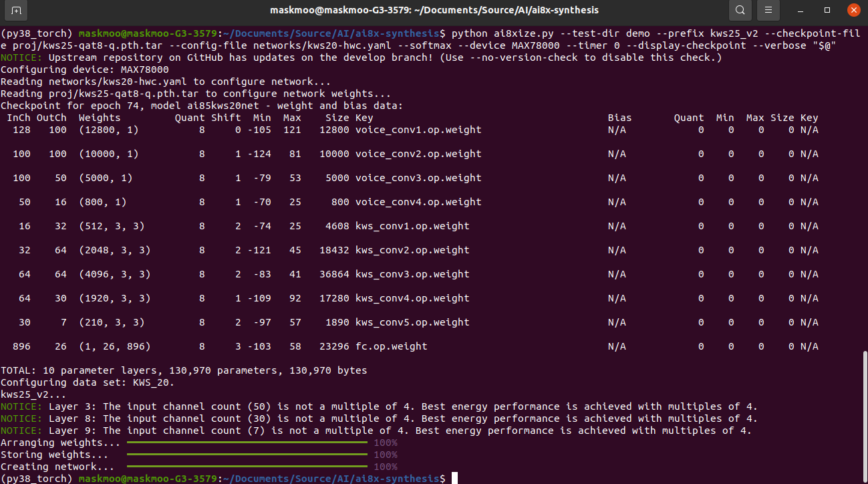Screen dimensions: 868x484
Task: Click the terminal vertical scrollbar thumb
Action: click(864, 415)
